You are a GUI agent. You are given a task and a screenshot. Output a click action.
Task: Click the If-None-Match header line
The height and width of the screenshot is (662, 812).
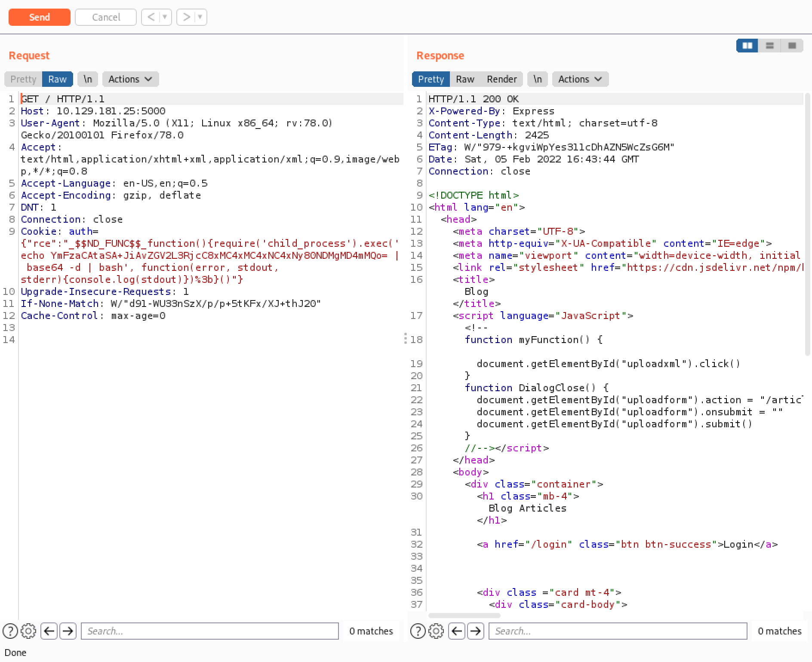pyautogui.click(x=171, y=303)
